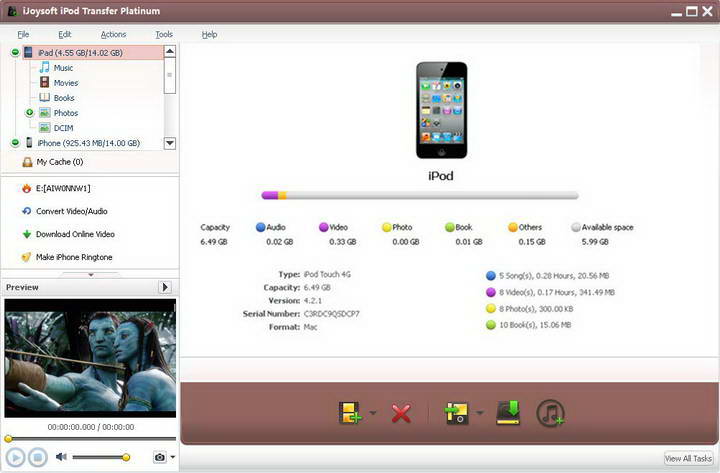Open the Copy to device dropdown arrow
This screenshot has width=720, height=473.
[x=479, y=413]
